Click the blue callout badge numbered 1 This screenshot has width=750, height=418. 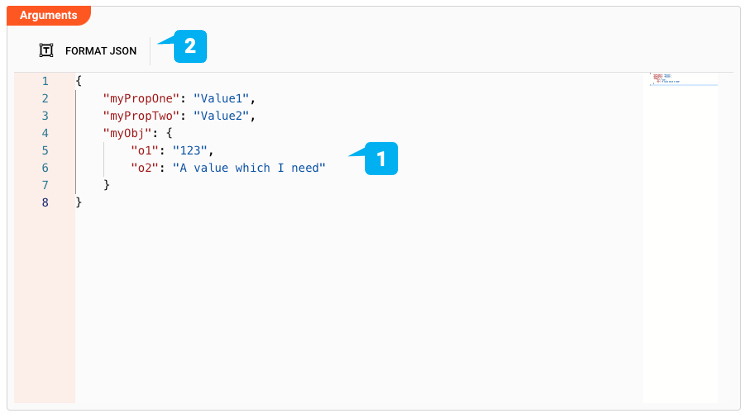[382, 158]
